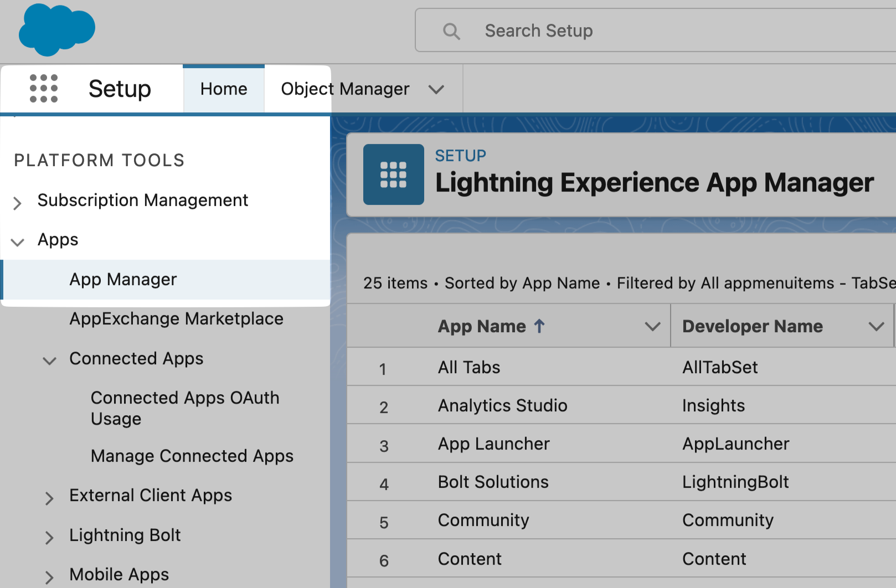Image resolution: width=896 pixels, height=588 pixels.
Task: Open App Name column menu chevron
Action: (653, 327)
